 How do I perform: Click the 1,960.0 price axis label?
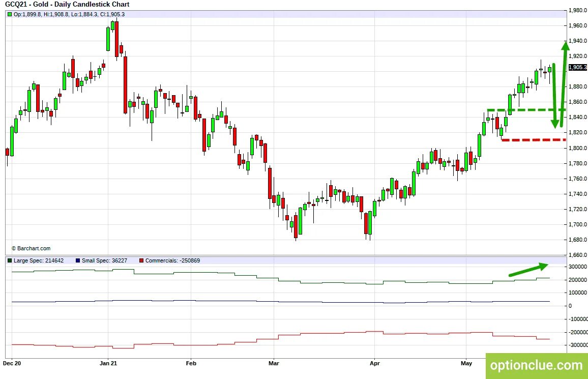pos(577,25)
